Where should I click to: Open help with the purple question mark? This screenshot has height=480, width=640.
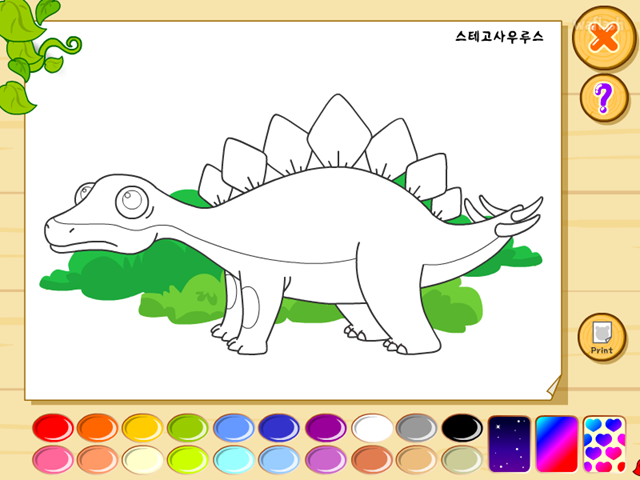pos(604,98)
